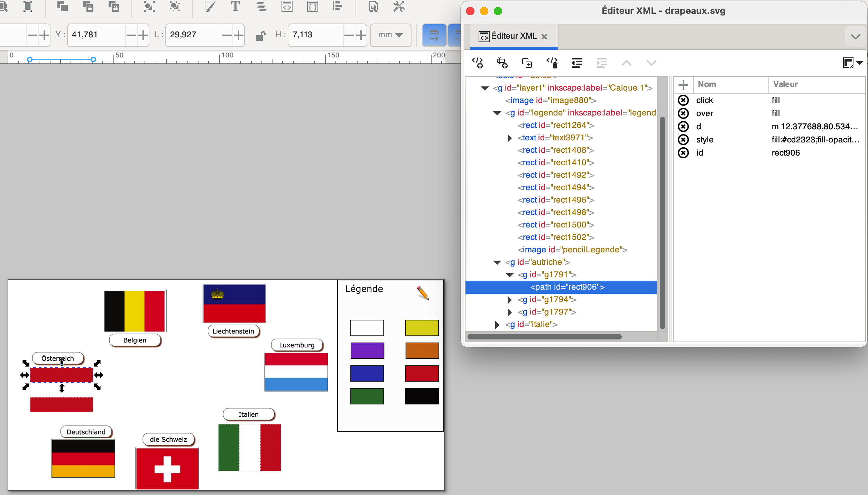Image resolution: width=868 pixels, height=495 pixels.
Task: Select the pencilLegende image node
Action: 572,250
